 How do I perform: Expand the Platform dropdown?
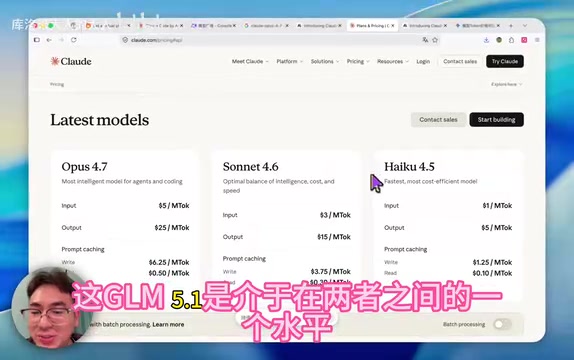click(290, 62)
